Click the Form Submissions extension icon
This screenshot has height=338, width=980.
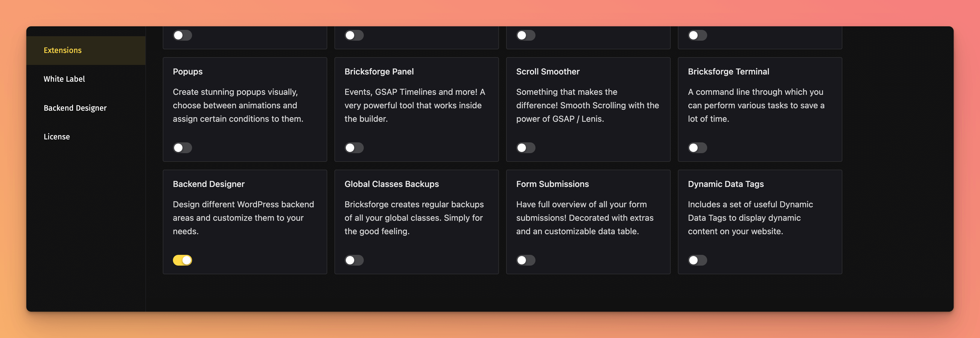point(525,260)
